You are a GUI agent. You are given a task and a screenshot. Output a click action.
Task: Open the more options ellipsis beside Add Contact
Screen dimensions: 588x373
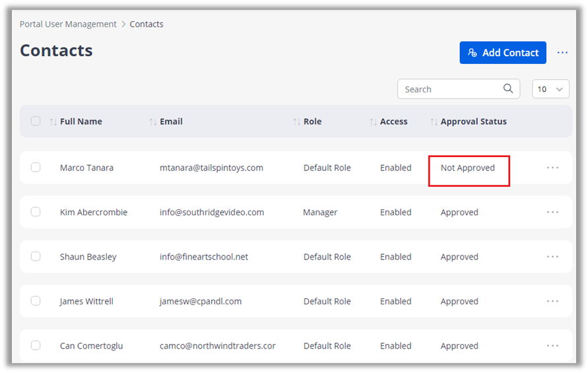(x=562, y=53)
